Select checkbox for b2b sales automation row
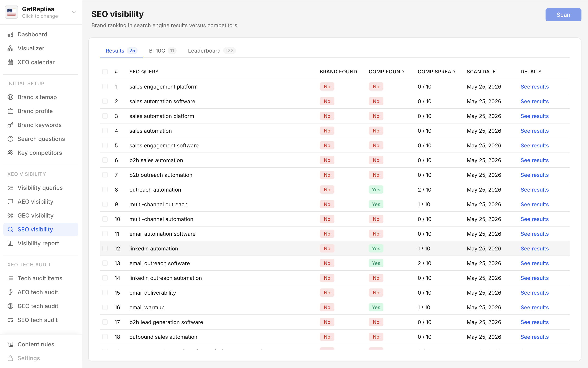This screenshot has width=588, height=368. coord(105,160)
